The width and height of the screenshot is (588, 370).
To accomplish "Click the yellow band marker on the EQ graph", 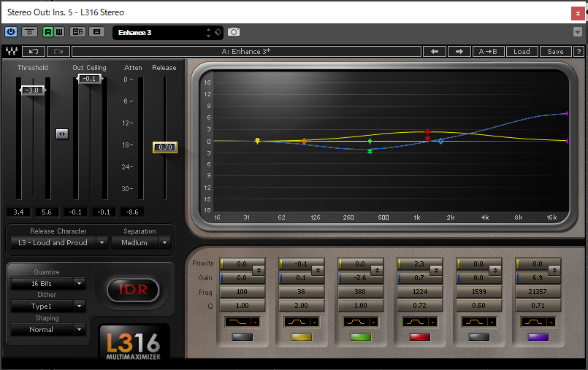I will (x=257, y=141).
